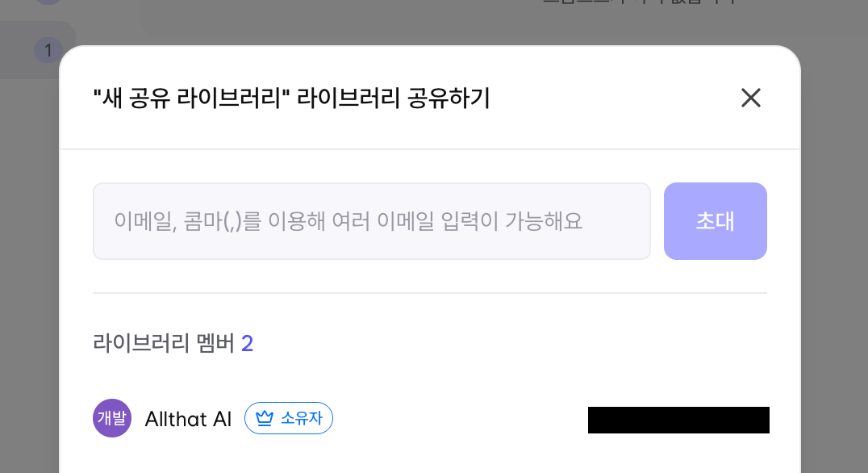Click the blue member count 2
This screenshot has width=868, height=473.
(x=247, y=344)
